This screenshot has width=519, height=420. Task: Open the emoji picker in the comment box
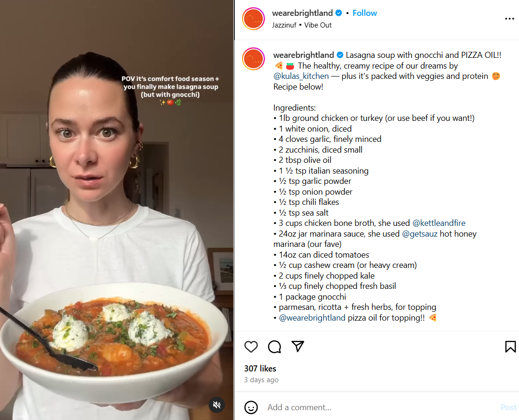tap(251, 407)
